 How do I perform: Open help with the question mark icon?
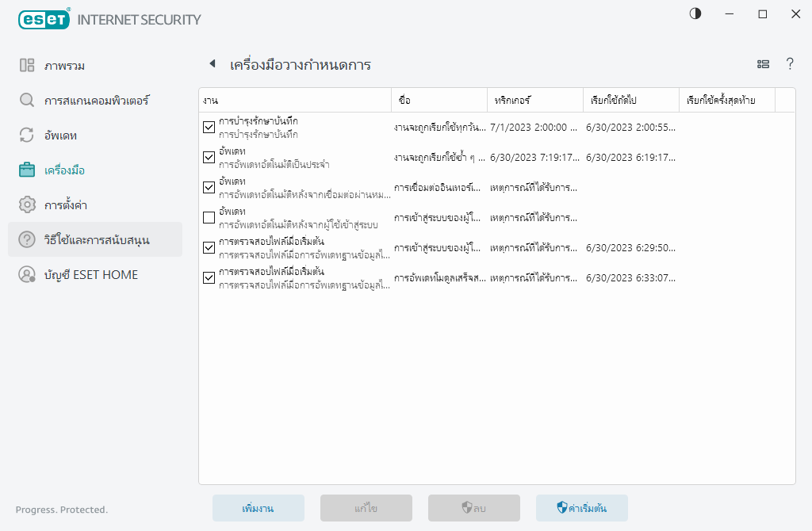coord(790,64)
